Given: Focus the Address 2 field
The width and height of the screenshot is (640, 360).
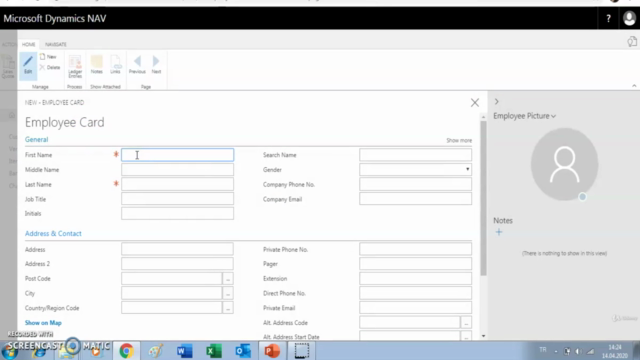Looking at the screenshot, I should 178,264.
